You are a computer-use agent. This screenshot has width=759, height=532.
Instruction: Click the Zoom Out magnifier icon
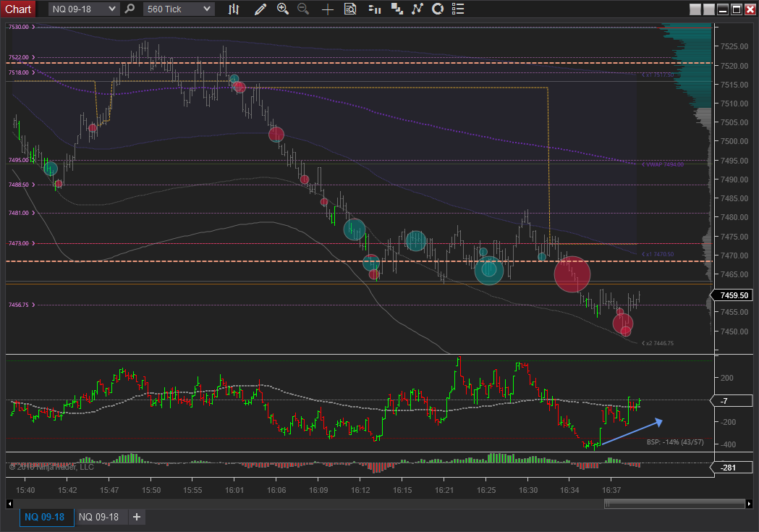pyautogui.click(x=303, y=9)
